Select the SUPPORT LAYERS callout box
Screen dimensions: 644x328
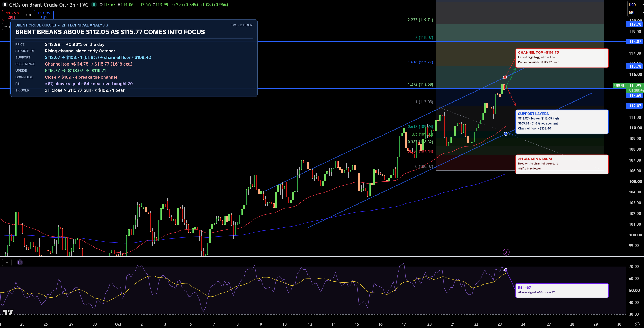coord(562,122)
